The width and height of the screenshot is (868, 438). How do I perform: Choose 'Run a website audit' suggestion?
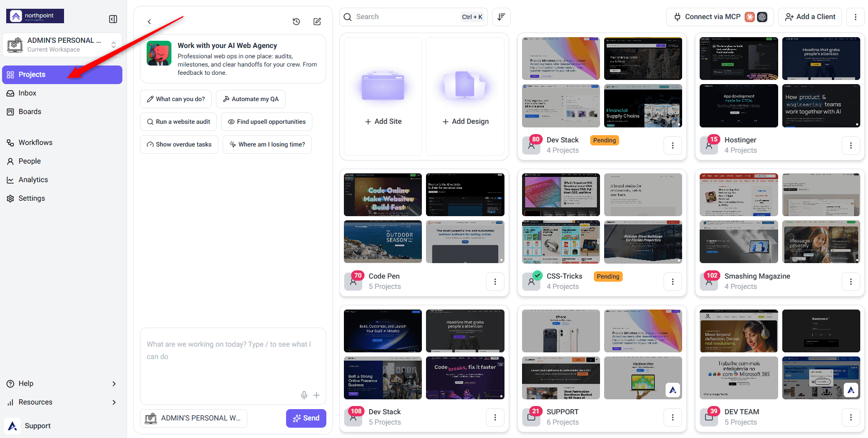tap(179, 122)
